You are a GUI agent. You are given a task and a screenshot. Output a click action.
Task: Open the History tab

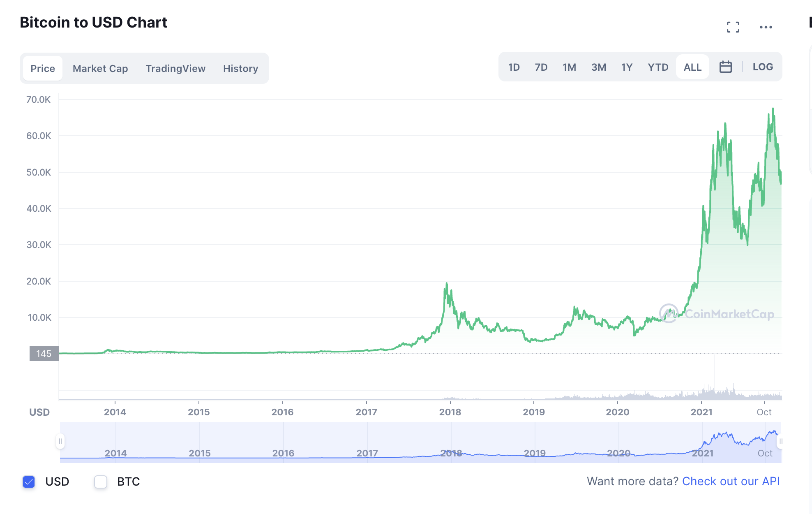pos(240,68)
